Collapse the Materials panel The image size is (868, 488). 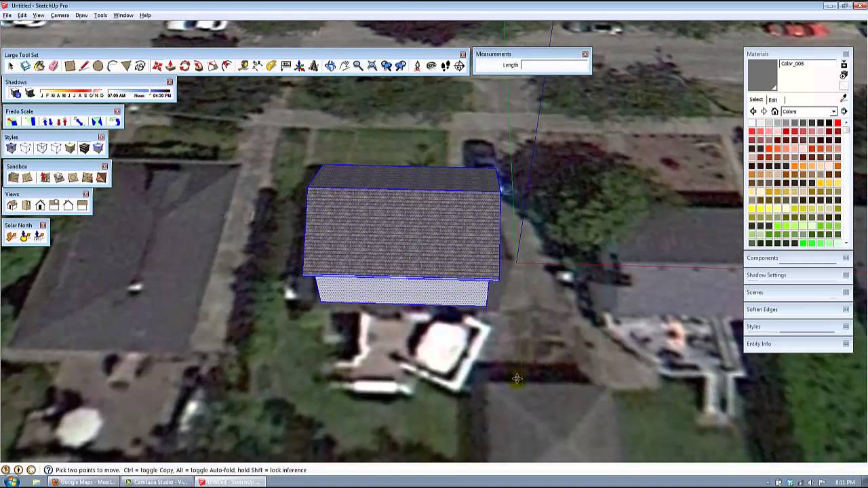click(x=846, y=54)
